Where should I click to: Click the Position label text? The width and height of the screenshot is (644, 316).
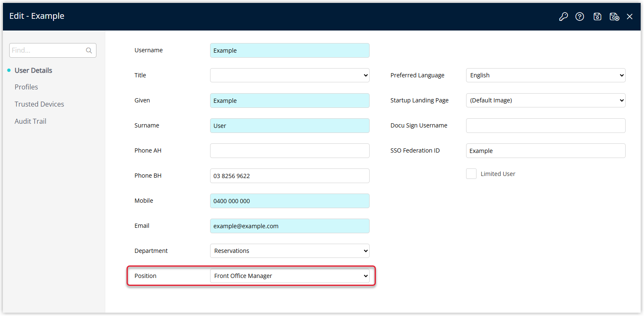(145, 276)
